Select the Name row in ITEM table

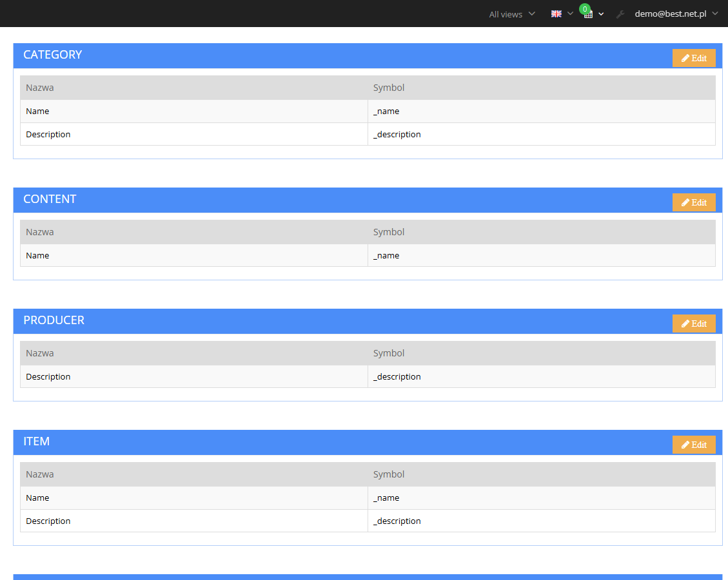click(x=368, y=498)
